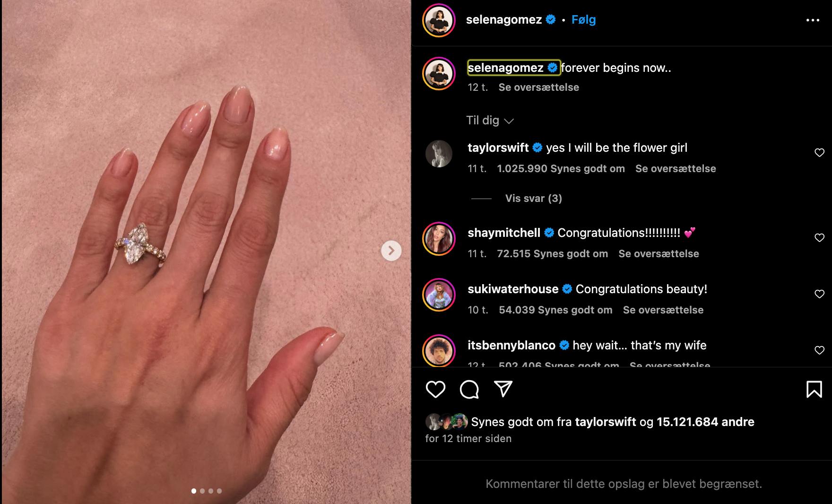Screen dimensions: 832x504
Task: Follow selenagomez with Følg button
Action: (583, 20)
